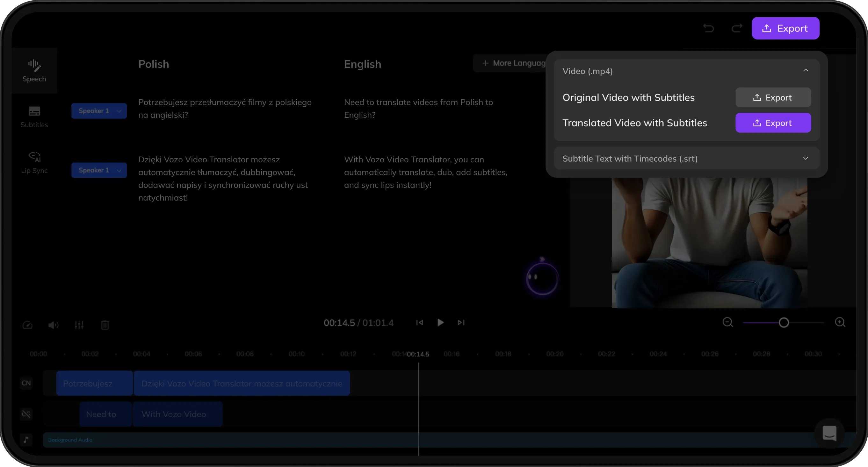Click the trash delete icon

pos(105,325)
